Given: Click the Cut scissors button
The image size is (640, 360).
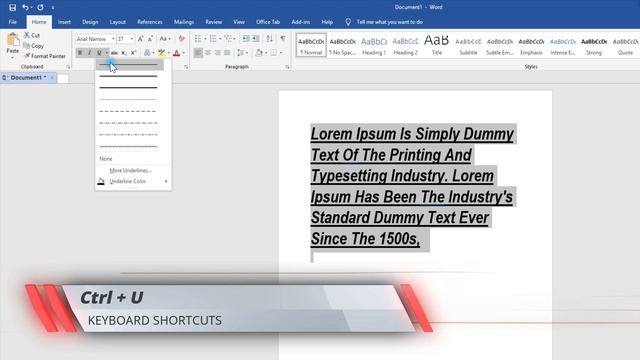Looking at the screenshot, I should point(31,36).
